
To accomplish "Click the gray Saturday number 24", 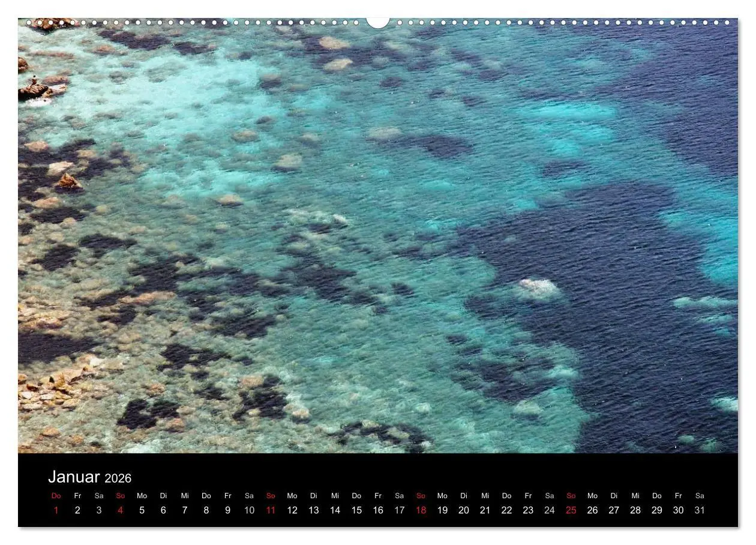I will point(549,510).
